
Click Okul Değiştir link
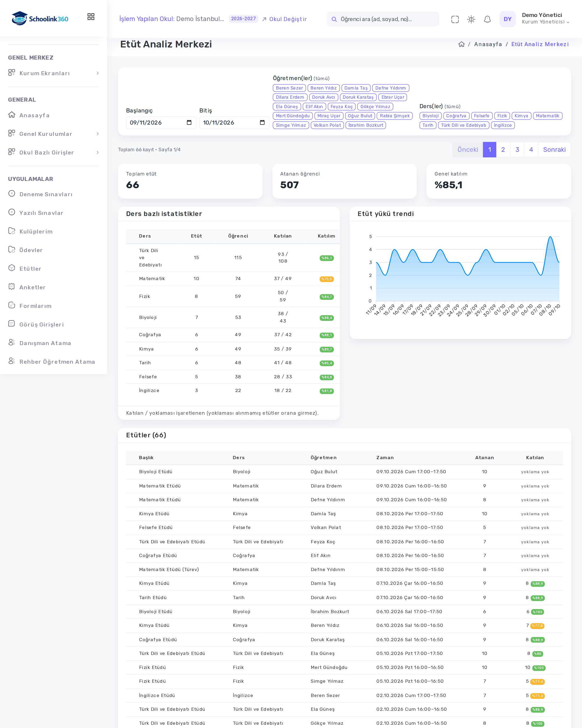click(285, 19)
